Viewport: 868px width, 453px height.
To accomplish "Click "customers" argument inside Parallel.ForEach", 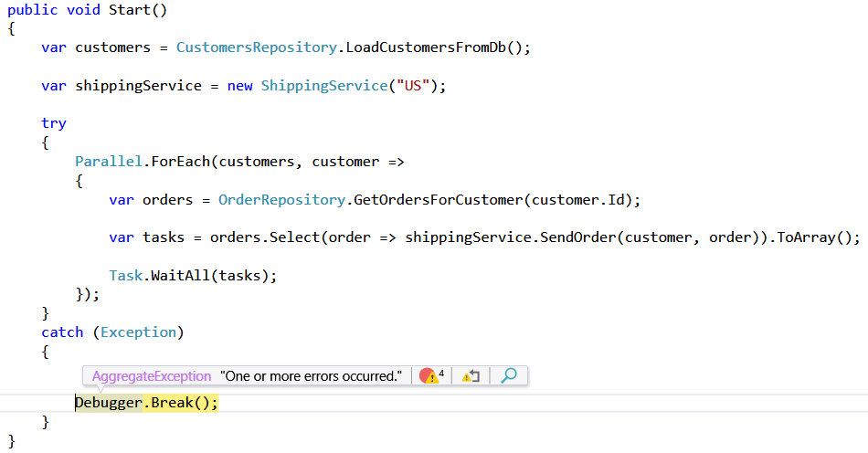I will [x=257, y=162].
